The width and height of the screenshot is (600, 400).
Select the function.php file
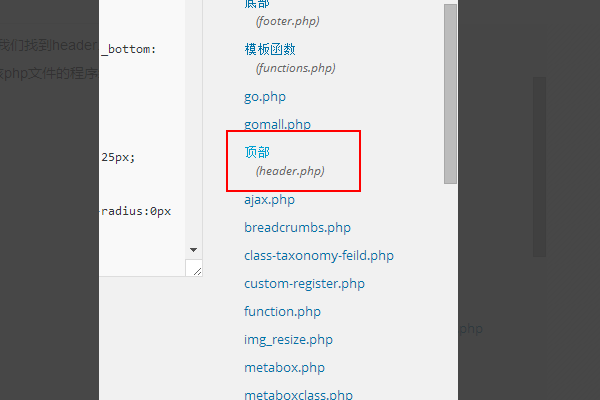pos(283,312)
